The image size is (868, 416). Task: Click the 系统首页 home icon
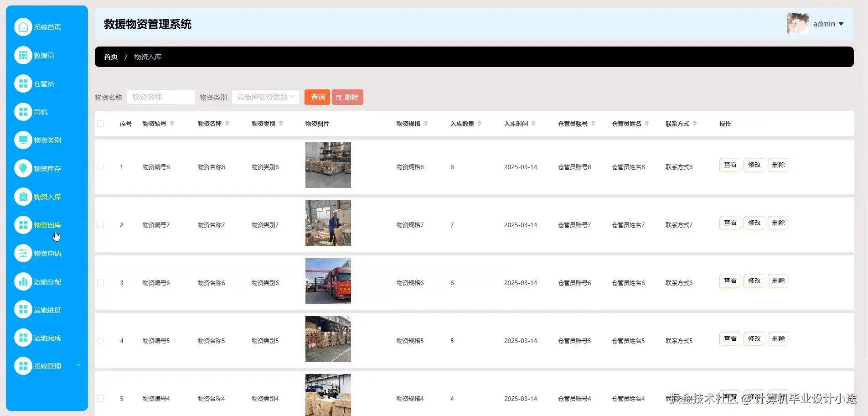click(x=23, y=27)
